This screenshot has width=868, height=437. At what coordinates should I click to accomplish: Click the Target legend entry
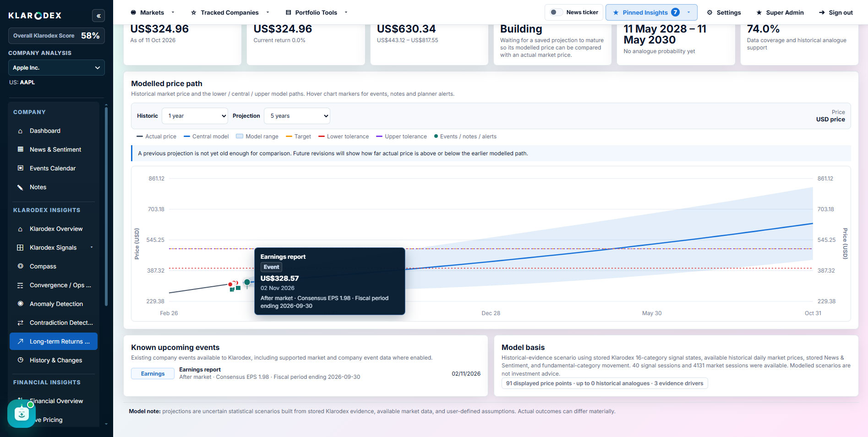(x=298, y=137)
